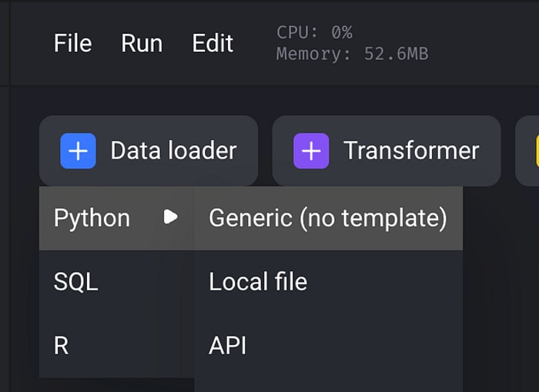Click the Python submenu arrow icon
The height and width of the screenshot is (392, 539).
pyautogui.click(x=170, y=217)
